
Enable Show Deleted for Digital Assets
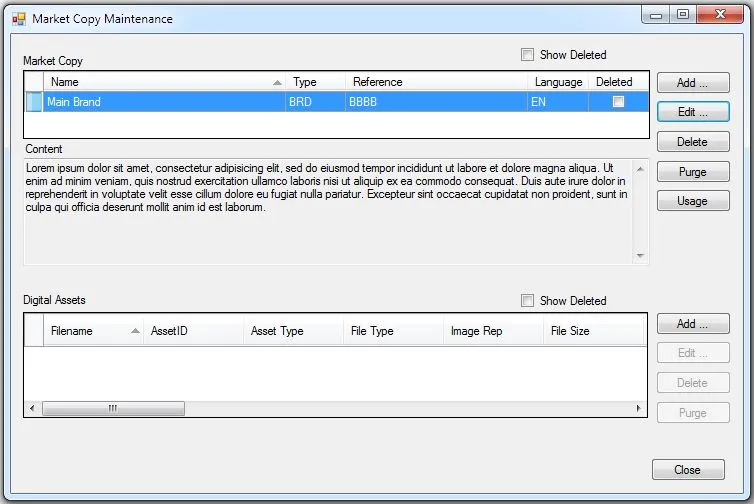[528, 300]
